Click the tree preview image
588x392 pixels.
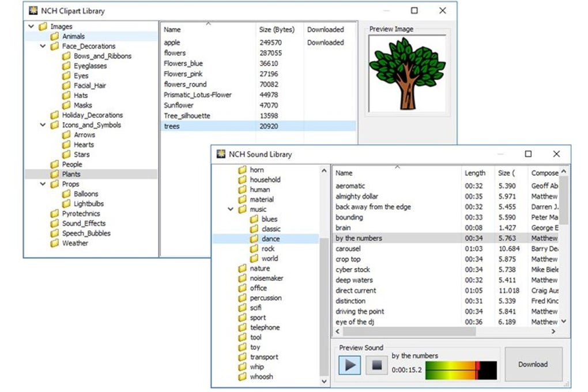(407, 74)
